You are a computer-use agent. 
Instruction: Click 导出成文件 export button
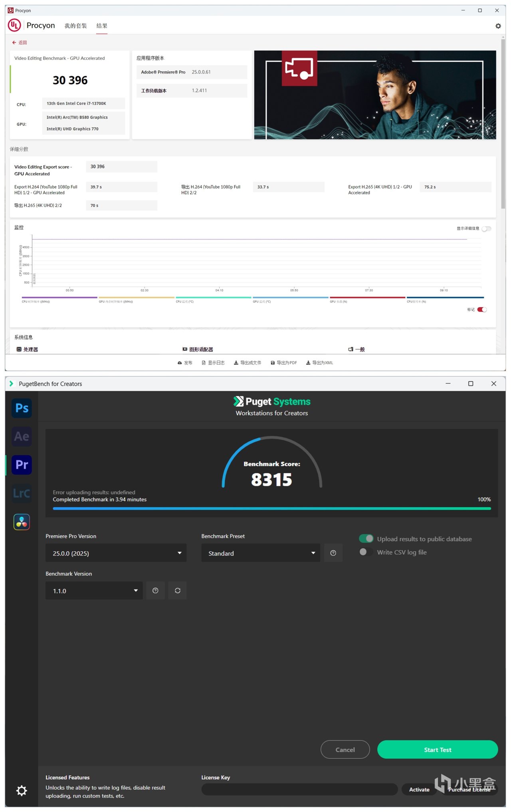click(248, 363)
